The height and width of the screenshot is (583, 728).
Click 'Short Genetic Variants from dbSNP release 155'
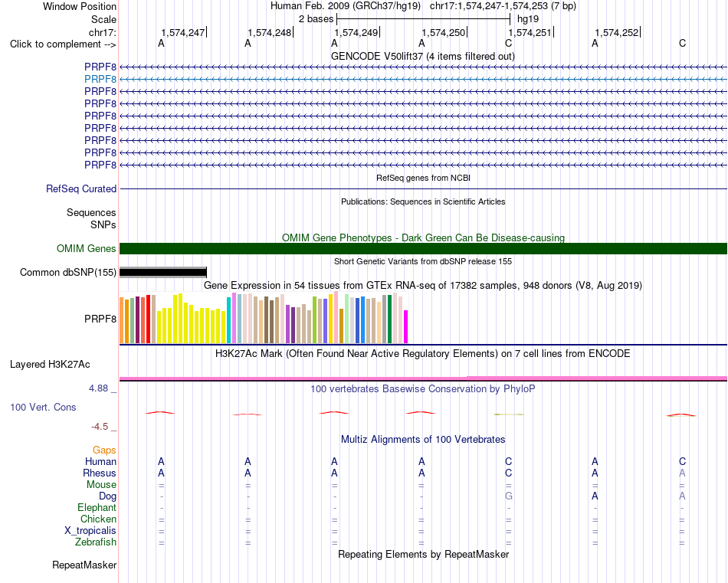click(x=423, y=261)
